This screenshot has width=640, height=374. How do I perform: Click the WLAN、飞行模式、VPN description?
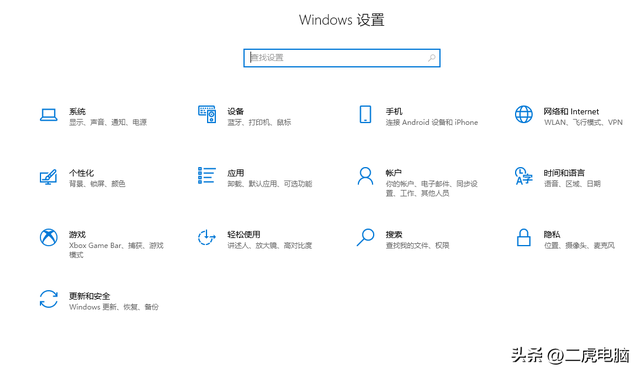tap(583, 122)
